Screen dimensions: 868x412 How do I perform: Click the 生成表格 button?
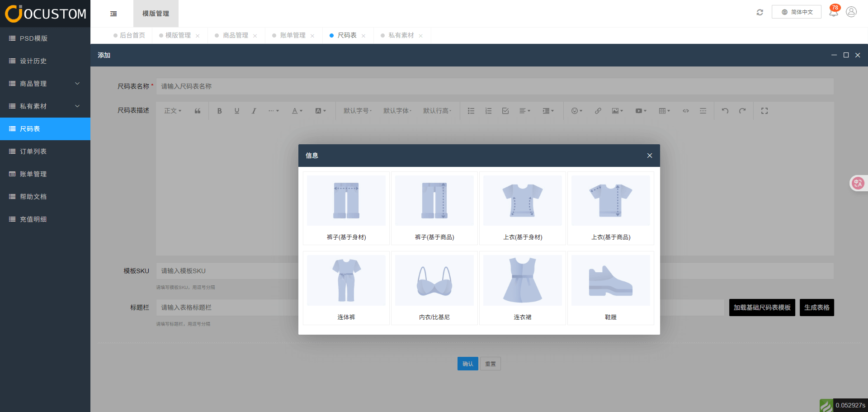pyautogui.click(x=816, y=308)
